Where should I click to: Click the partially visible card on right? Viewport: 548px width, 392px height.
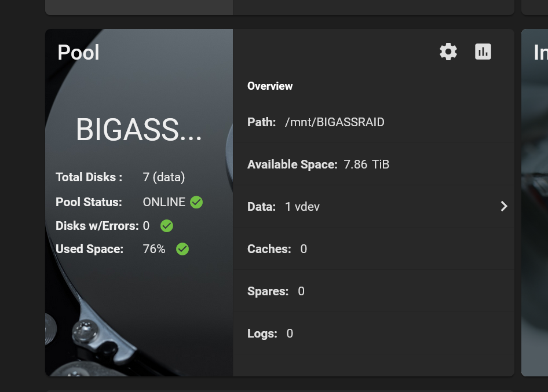tap(535, 203)
